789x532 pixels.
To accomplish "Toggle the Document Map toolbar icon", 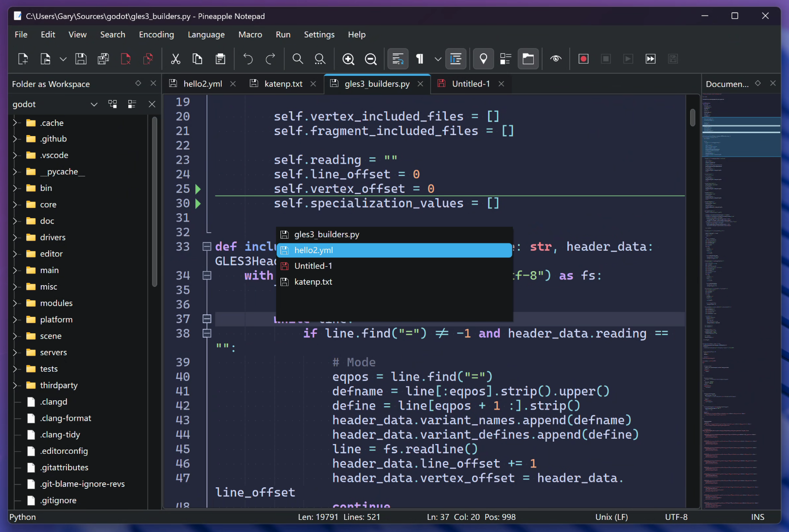I will (506, 59).
